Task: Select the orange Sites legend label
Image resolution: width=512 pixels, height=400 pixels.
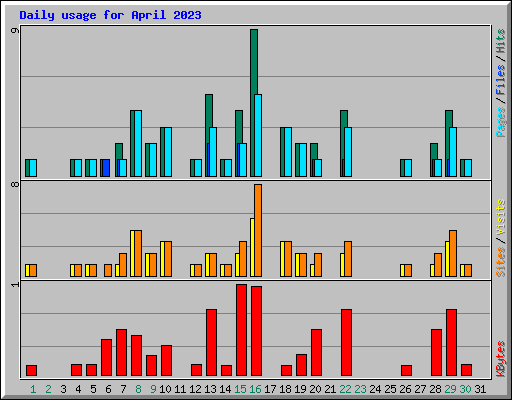Action: pyautogui.click(x=500, y=262)
